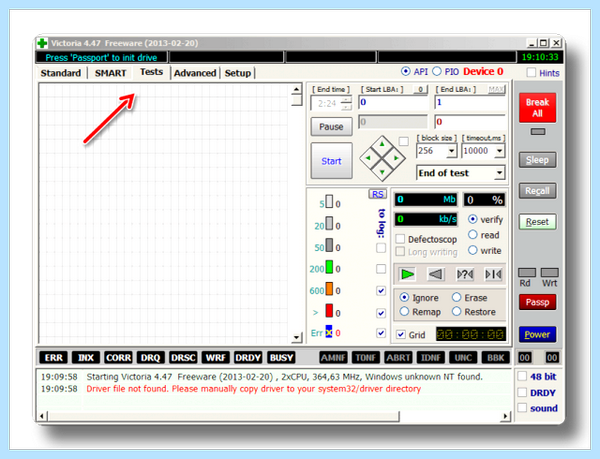The width and height of the screenshot is (600, 459).
Task: Select the verify test mode
Action: [x=473, y=219]
